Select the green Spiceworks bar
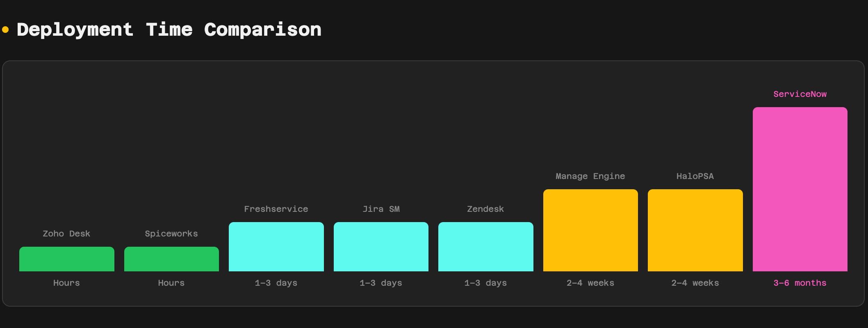 pos(171,259)
